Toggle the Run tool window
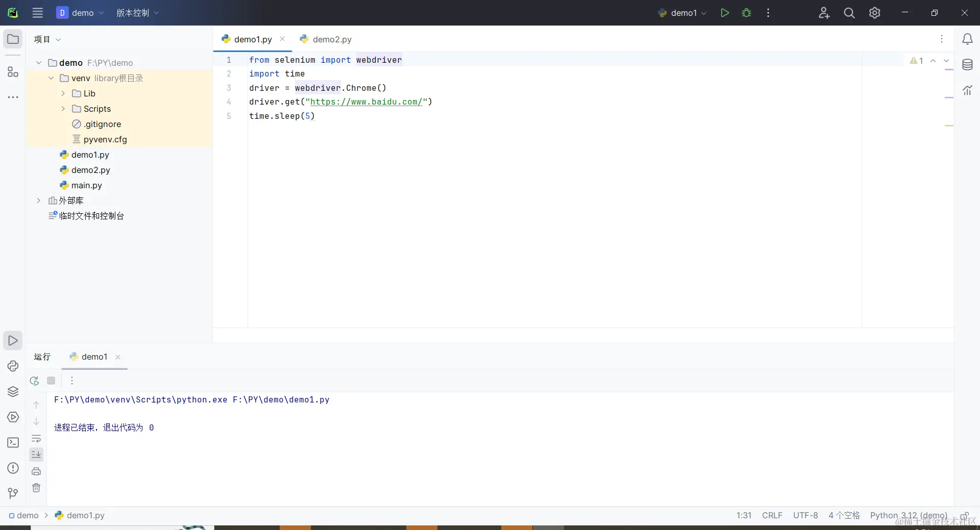This screenshot has width=980, height=530. coord(13,340)
